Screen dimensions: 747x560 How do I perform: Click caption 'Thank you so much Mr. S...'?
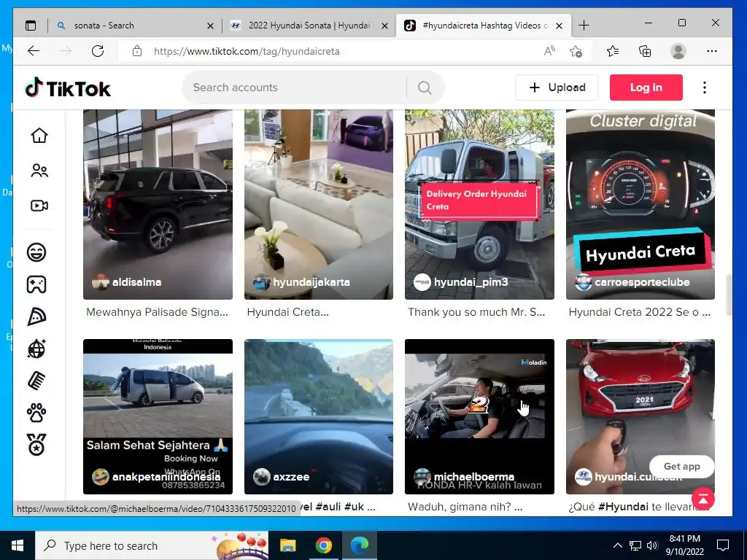[476, 312]
